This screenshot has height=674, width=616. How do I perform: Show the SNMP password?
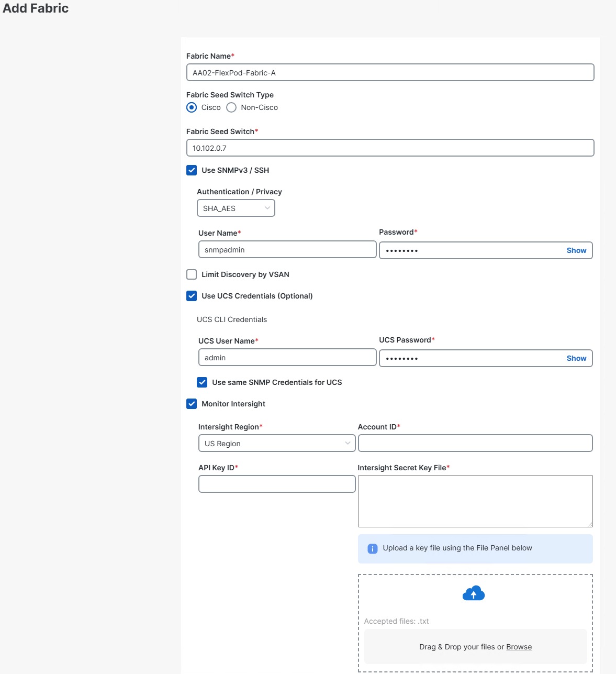point(576,250)
